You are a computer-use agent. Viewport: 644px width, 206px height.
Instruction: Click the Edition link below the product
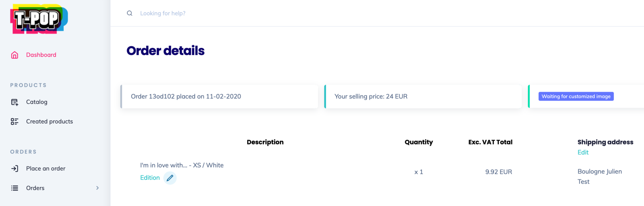[x=150, y=177]
